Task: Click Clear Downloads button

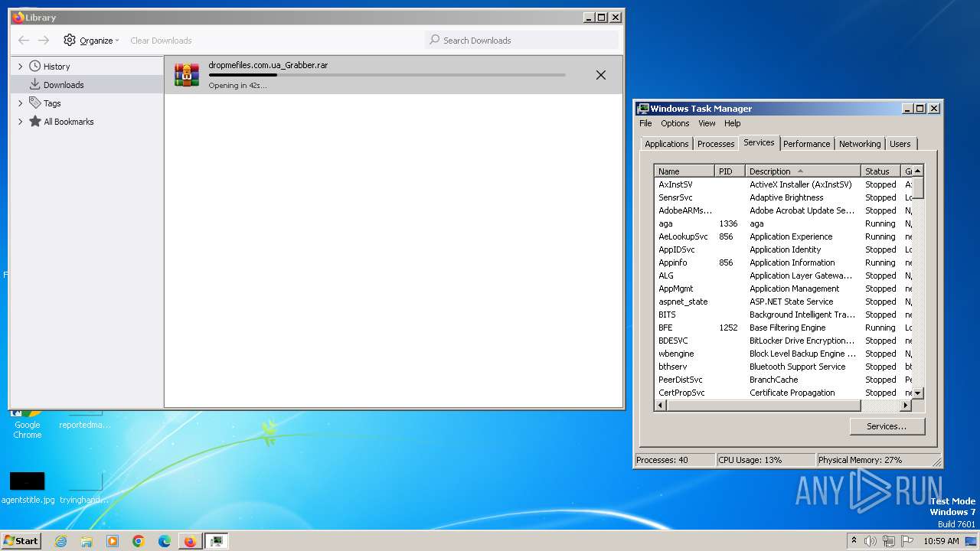Action: click(161, 41)
